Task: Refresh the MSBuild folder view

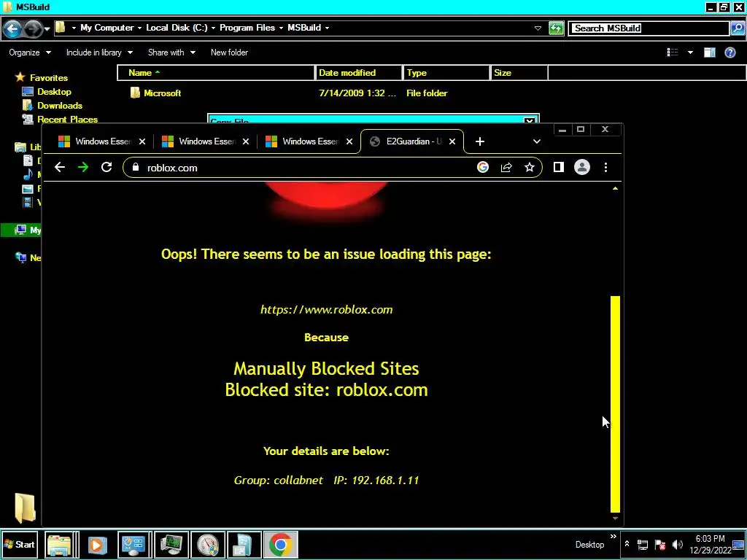Action: coord(556,28)
